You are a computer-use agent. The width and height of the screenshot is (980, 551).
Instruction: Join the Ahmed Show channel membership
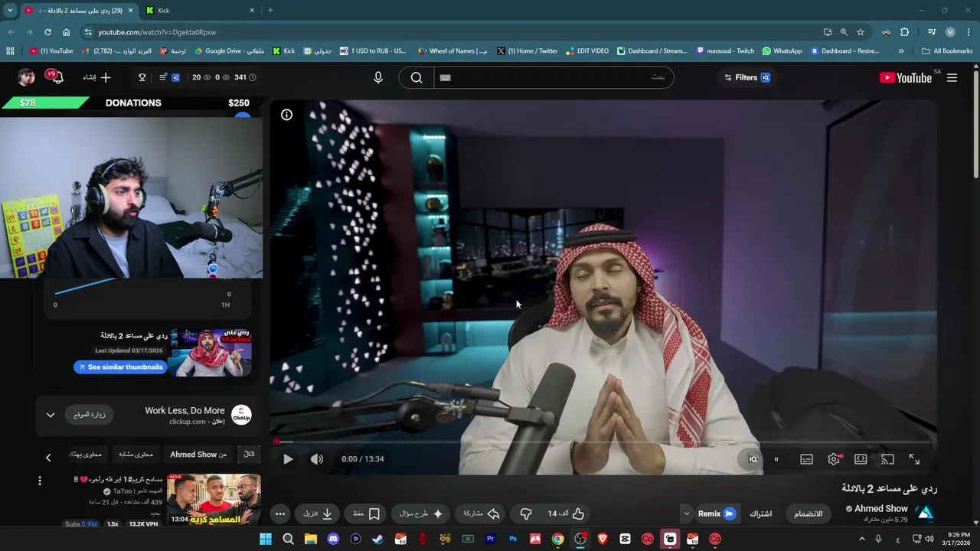point(808,514)
